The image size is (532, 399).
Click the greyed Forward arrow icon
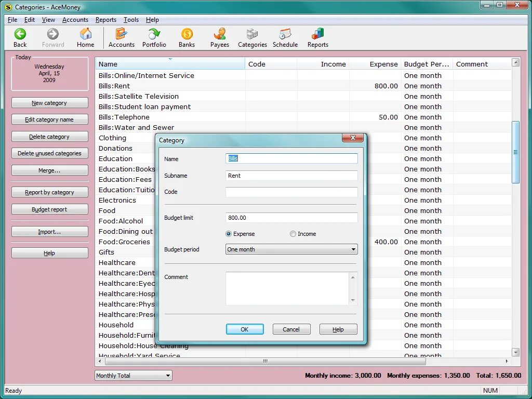(52, 34)
